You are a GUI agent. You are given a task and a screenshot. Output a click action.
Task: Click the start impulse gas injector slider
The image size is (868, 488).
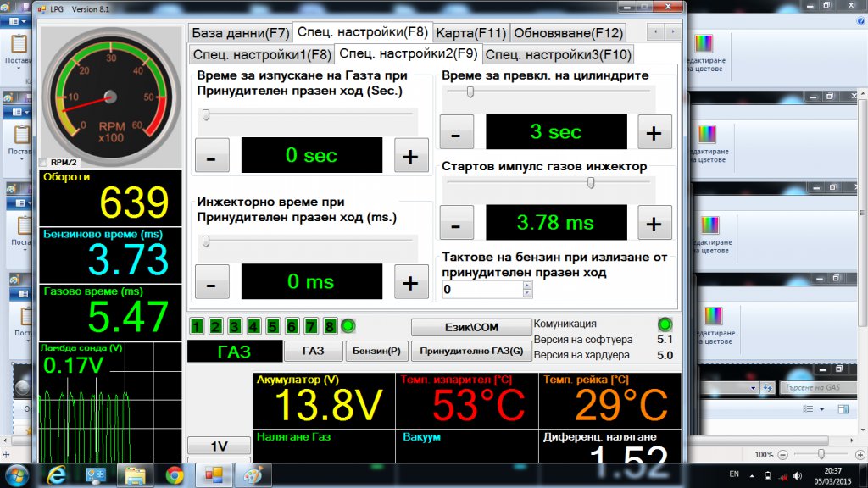click(591, 183)
